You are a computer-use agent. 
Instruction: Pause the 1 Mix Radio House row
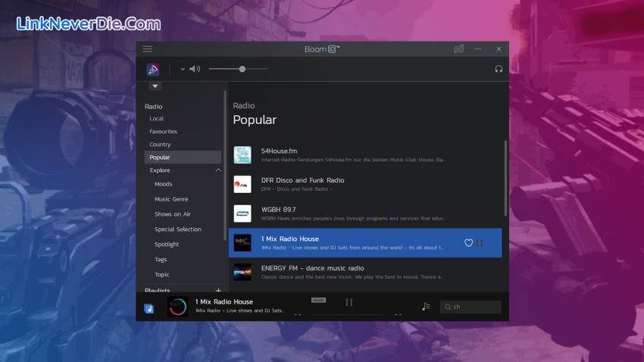pyautogui.click(x=480, y=243)
